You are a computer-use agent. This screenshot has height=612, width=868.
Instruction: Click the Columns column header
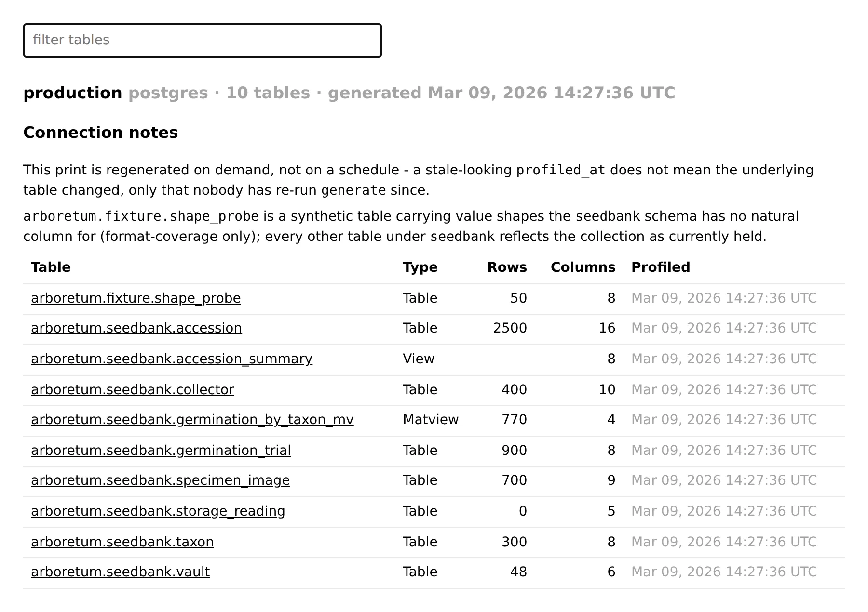[583, 267]
